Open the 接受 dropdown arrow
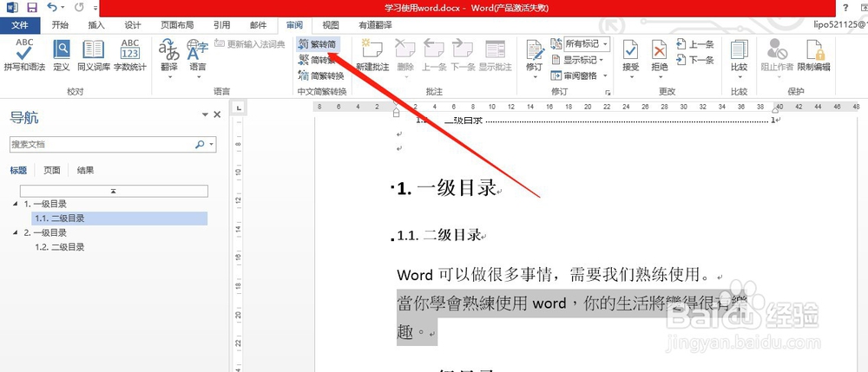Image resolution: width=868 pixels, height=372 pixels. (x=631, y=77)
